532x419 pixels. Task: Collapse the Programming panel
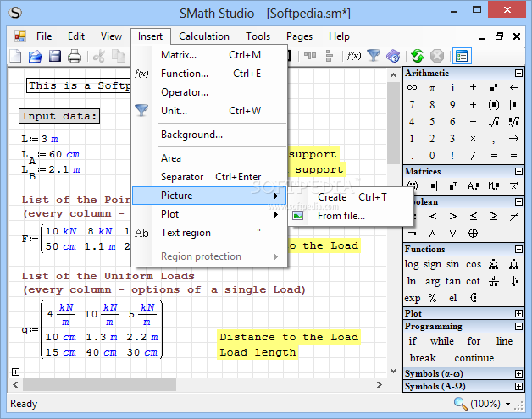pos(518,327)
